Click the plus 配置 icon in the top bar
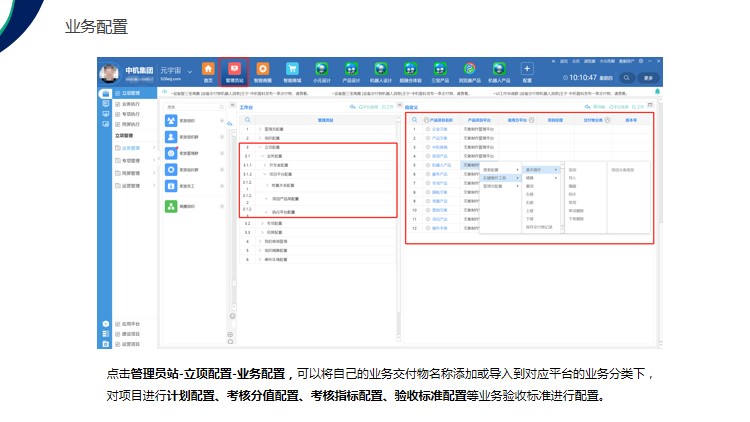Screen dimensions: 750x422 pos(527,69)
